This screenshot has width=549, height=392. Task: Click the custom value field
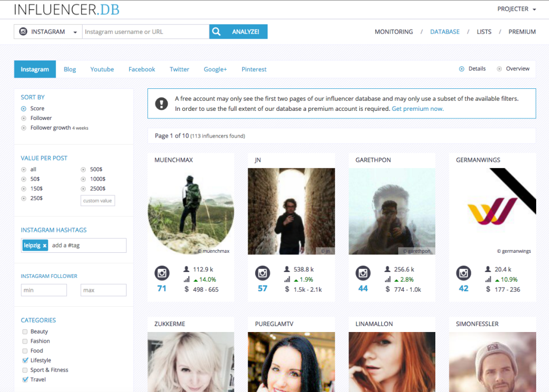(x=98, y=201)
